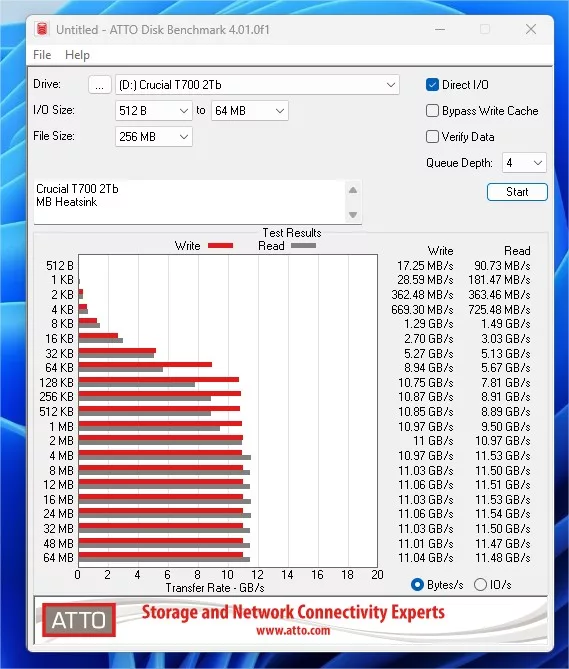The height and width of the screenshot is (669, 569).
Task: Uncheck the Direct I/O checkbox
Action: click(432, 84)
